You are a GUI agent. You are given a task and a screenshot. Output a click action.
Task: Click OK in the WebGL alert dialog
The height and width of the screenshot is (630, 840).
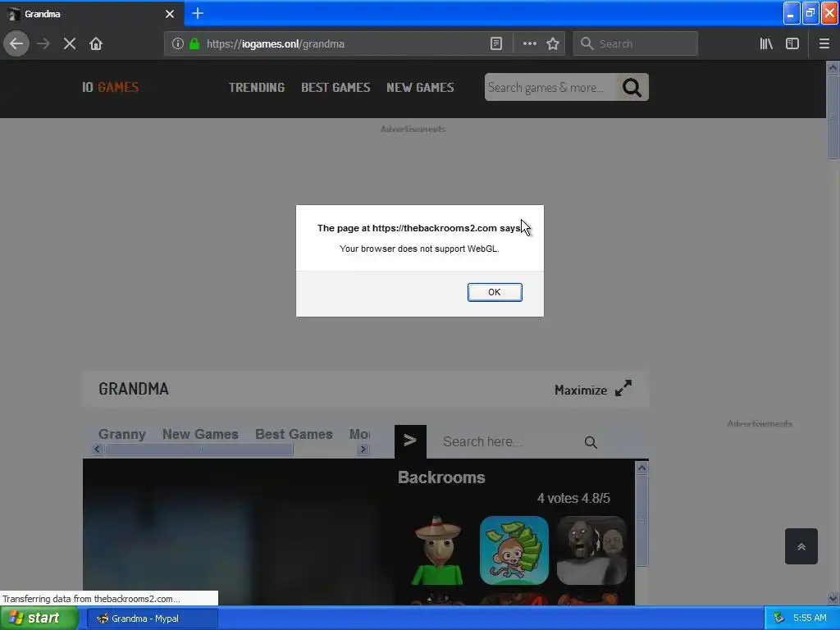[x=495, y=292]
